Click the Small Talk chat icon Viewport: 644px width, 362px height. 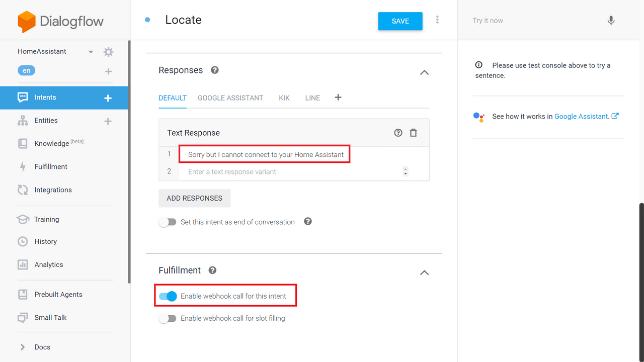pyautogui.click(x=23, y=318)
